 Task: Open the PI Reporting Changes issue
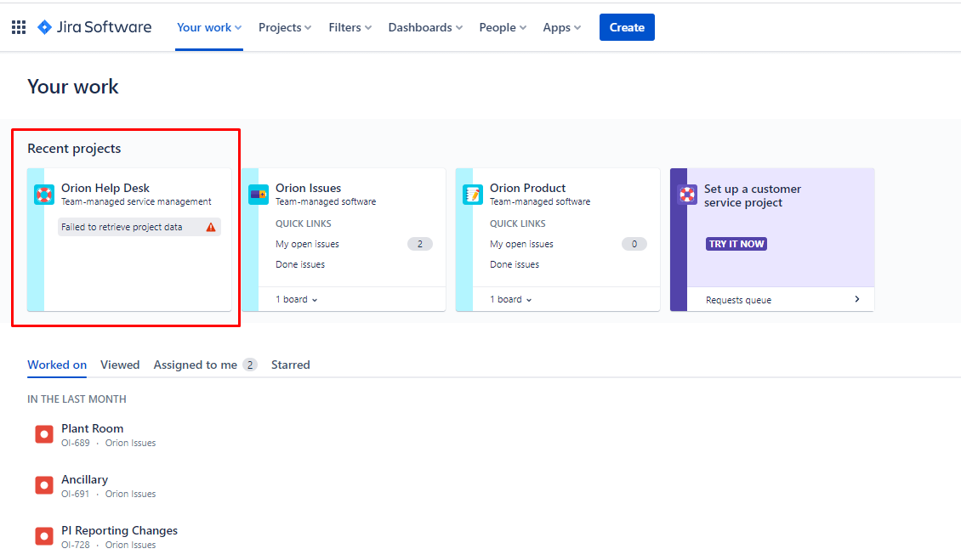click(x=120, y=530)
